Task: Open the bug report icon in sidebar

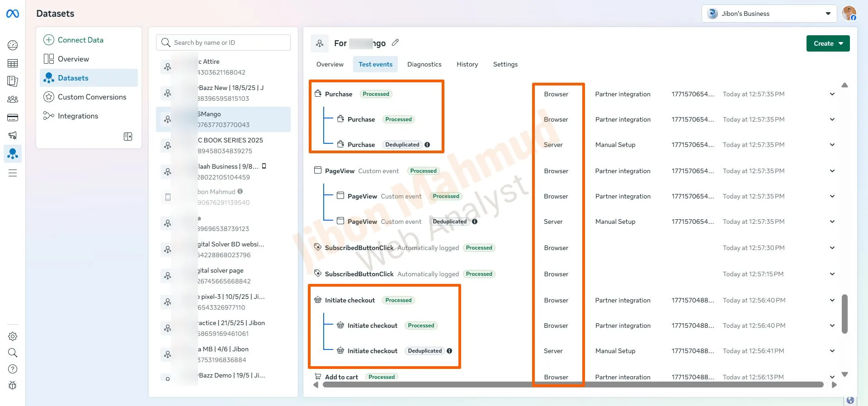Action: 13,385
